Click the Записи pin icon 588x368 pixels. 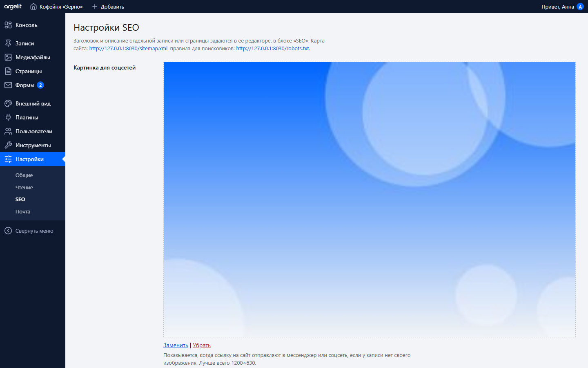pyautogui.click(x=8, y=43)
